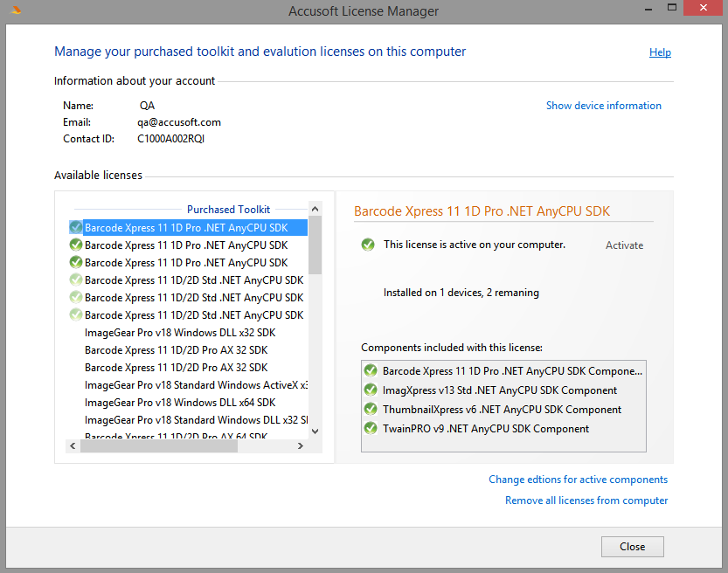Click the horizontal scroll right arrow
Viewport: 728px width, 573px height.
point(301,445)
